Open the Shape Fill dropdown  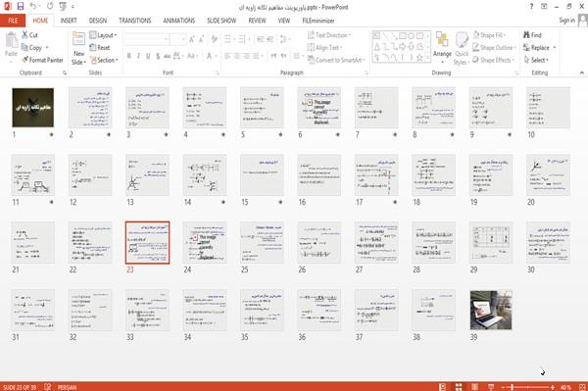489,35
